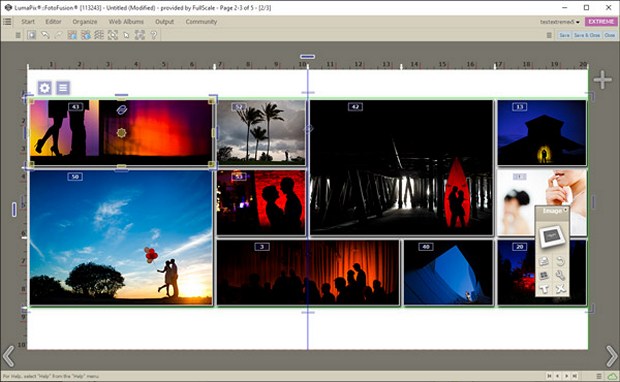Viewport: 620px width, 382px height.
Task: Click the link icon on image 43
Action: (x=121, y=110)
